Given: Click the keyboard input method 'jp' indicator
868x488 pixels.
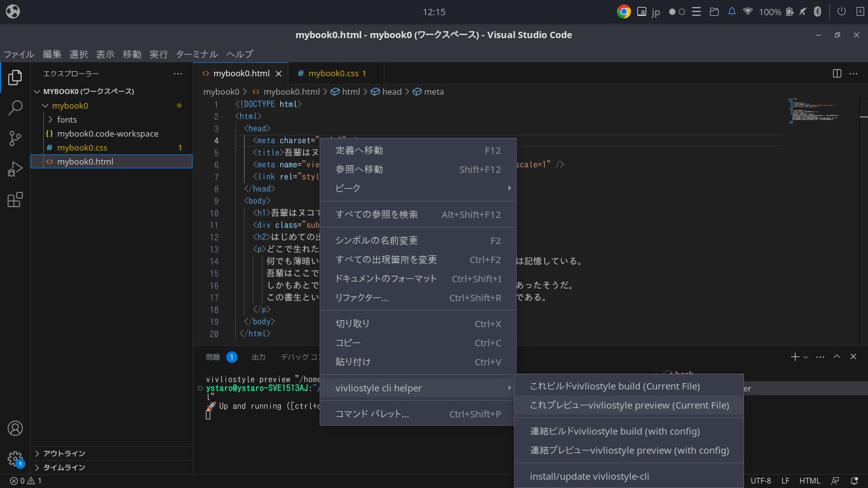Looking at the screenshot, I should [x=656, y=11].
